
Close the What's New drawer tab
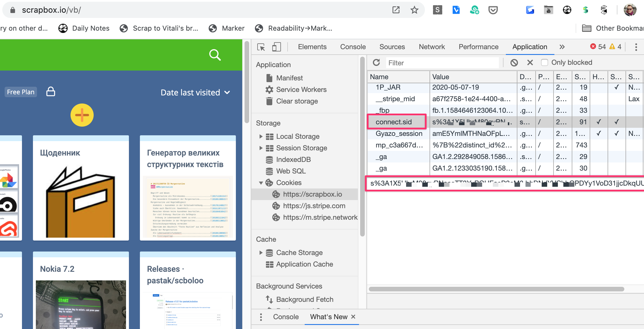point(353,317)
